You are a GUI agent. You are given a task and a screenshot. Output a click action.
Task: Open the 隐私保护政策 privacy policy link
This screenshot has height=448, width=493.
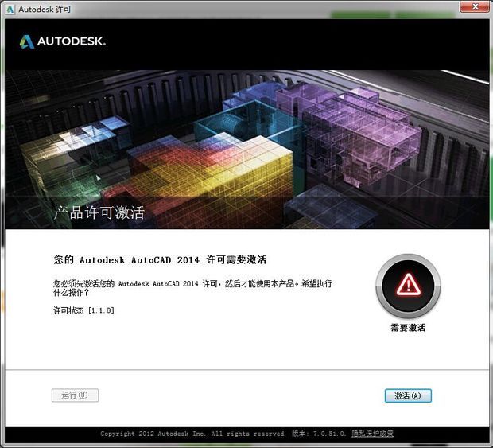click(x=373, y=434)
